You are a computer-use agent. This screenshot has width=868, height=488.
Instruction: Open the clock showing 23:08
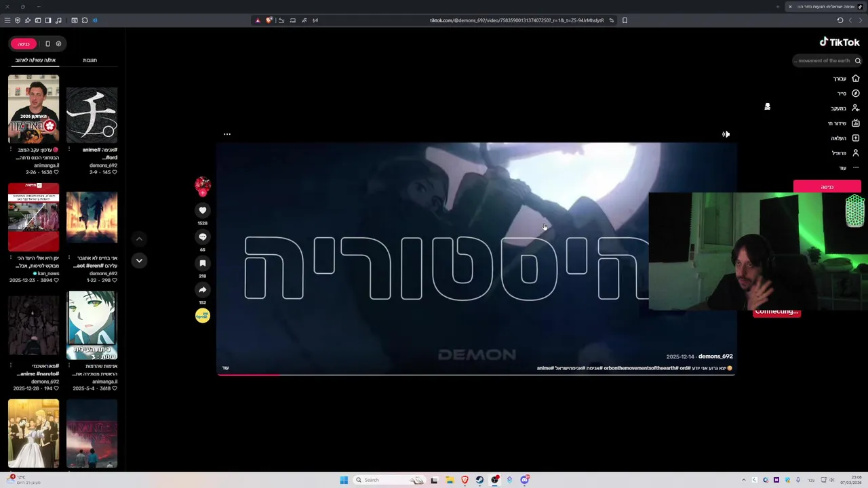point(852,480)
